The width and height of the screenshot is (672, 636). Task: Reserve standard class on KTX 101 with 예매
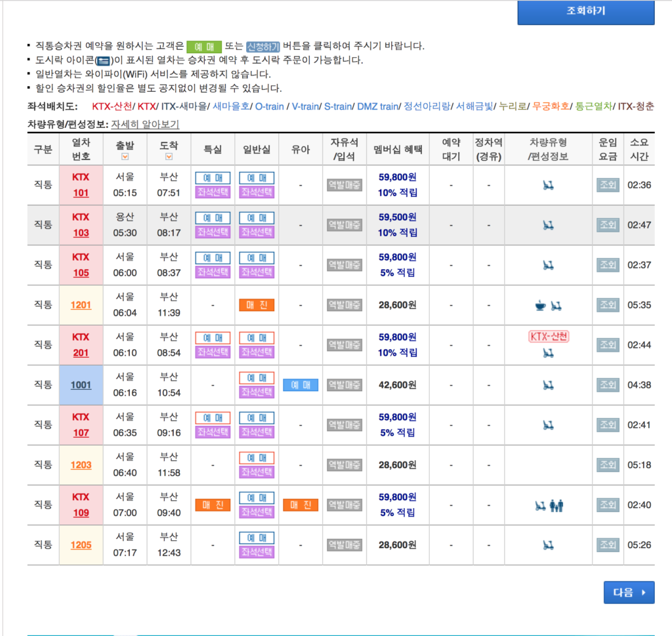[257, 178]
